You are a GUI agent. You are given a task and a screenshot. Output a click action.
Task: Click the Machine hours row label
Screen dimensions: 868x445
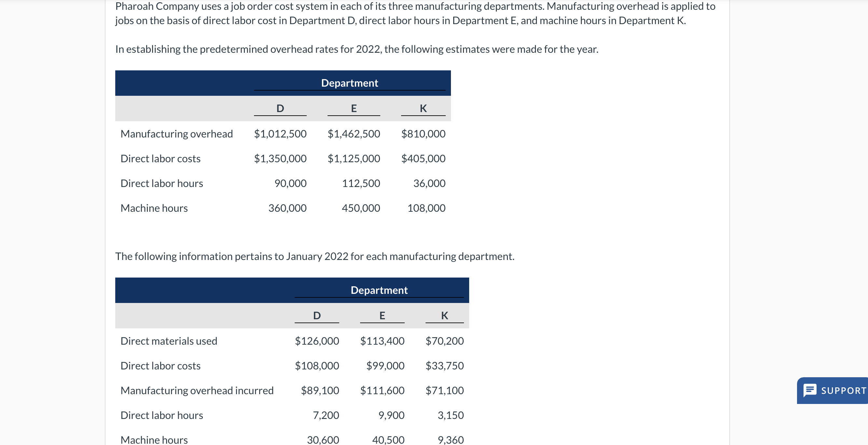[154, 208]
